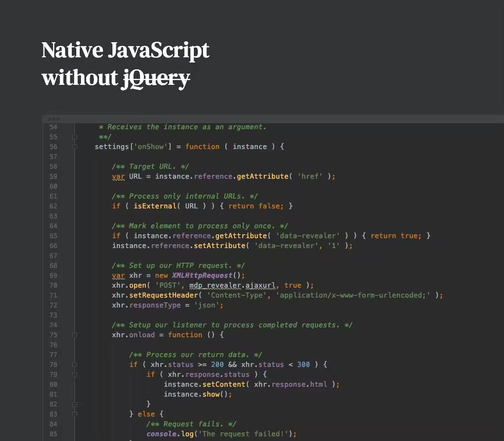The height and width of the screenshot is (441, 504).
Task: Collapse the xhr.onload function fold at line 75
Action: (x=75, y=335)
